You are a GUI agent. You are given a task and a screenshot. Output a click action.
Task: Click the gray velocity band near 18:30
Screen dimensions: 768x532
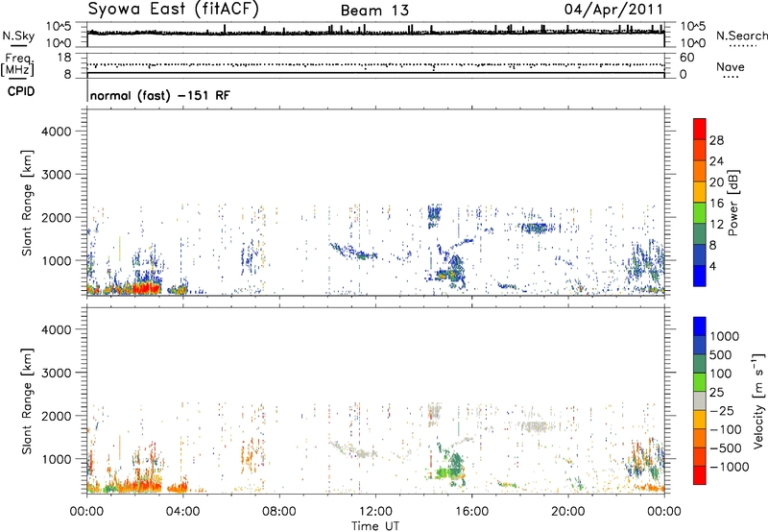click(534, 426)
